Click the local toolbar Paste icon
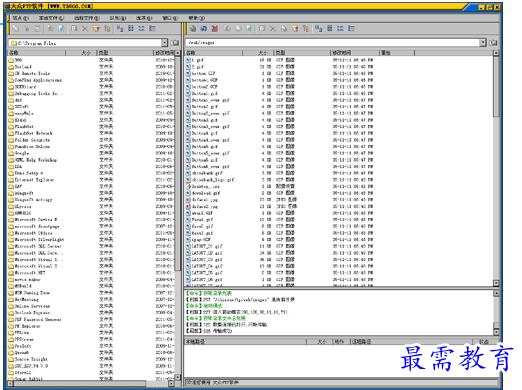Screen dimensions: 522x390 coord(38,29)
